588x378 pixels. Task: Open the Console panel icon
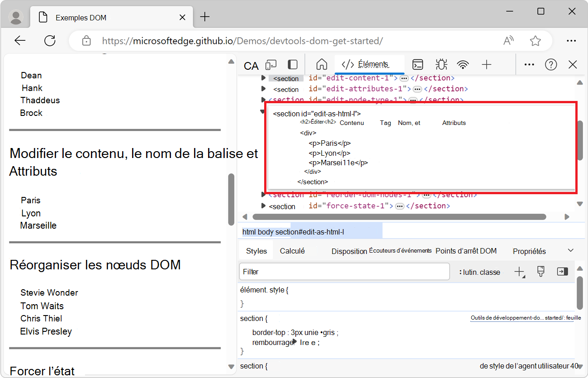417,65
